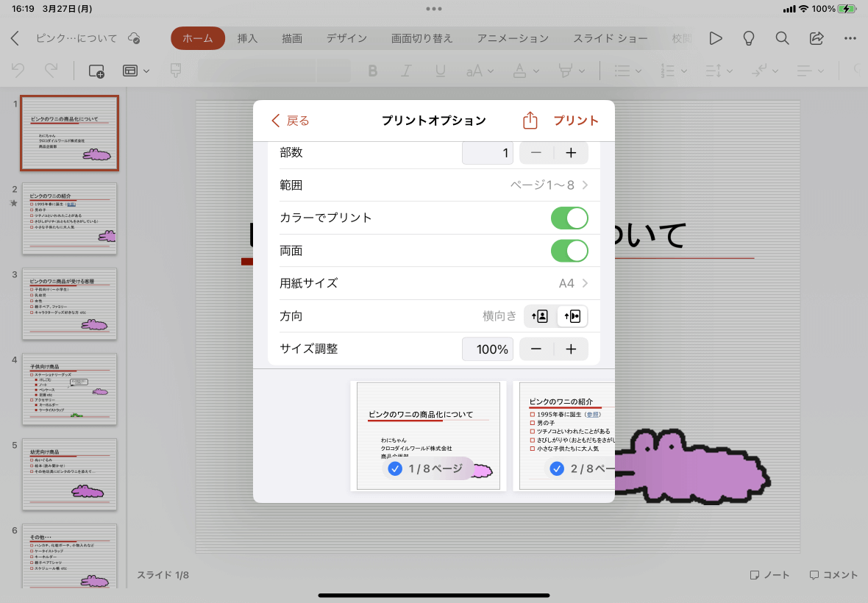This screenshot has height=603, width=868.
Task: Switch to the ホーム tab
Action: click(x=198, y=38)
